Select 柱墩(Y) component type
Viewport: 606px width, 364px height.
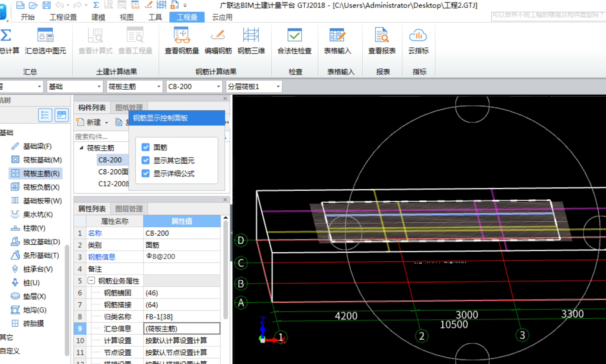[x=34, y=228]
